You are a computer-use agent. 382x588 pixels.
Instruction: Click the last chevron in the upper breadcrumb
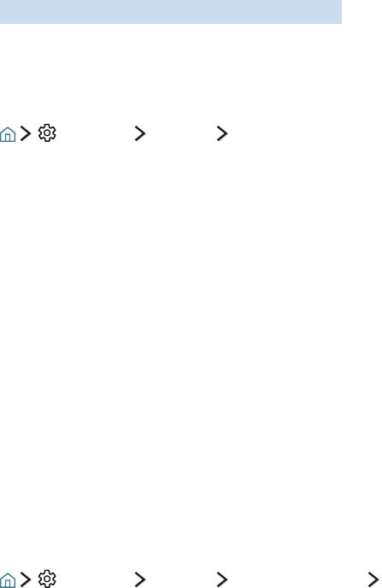tap(222, 133)
